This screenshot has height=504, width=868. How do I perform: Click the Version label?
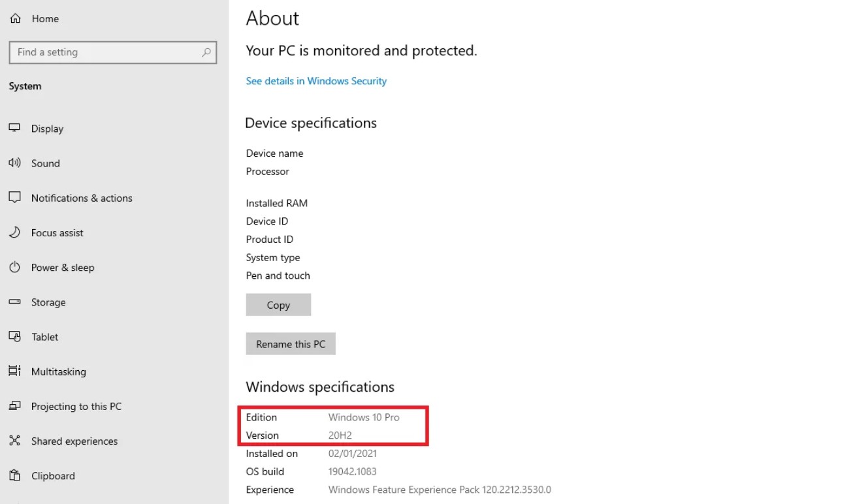pyautogui.click(x=262, y=435)
